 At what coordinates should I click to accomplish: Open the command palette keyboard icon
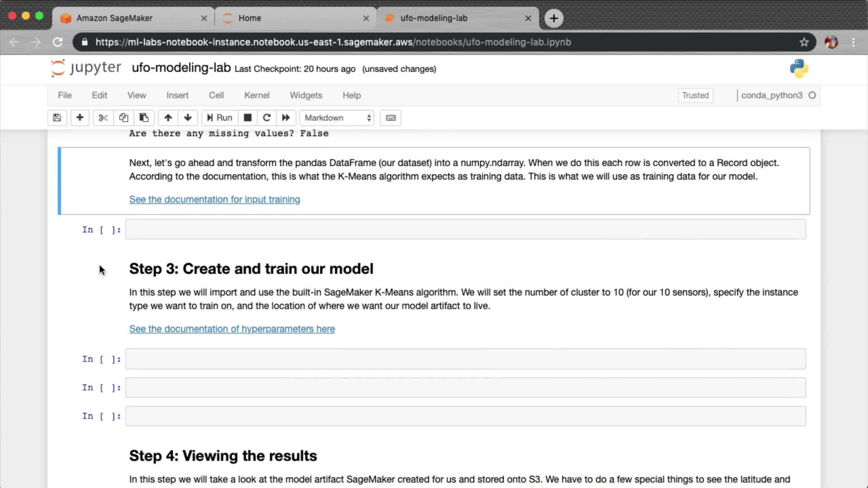391,118
